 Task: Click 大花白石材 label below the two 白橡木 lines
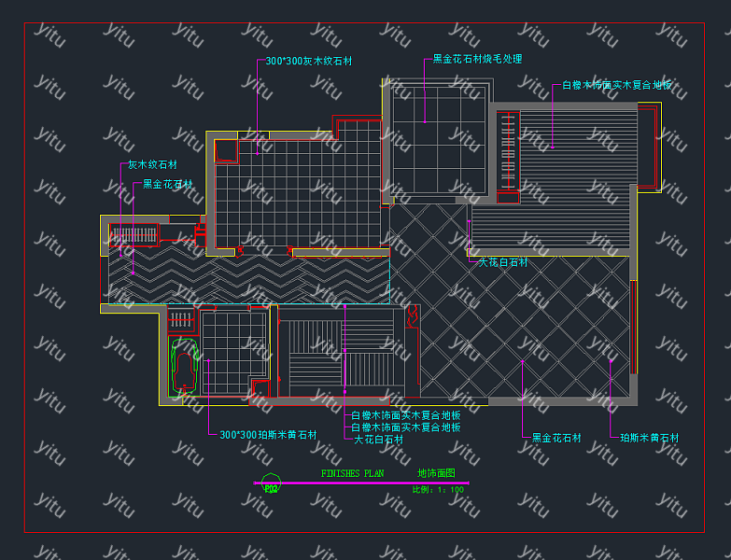378,440
